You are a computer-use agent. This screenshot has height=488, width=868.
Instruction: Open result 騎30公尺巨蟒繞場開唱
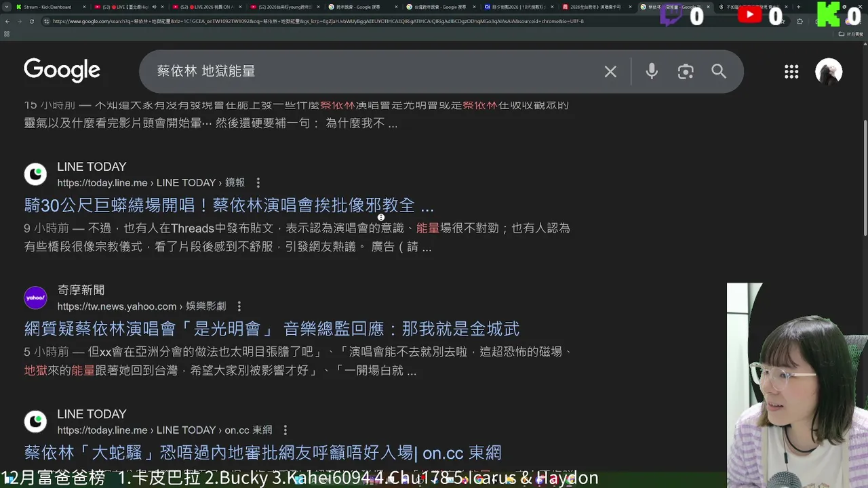click(229, 205)
